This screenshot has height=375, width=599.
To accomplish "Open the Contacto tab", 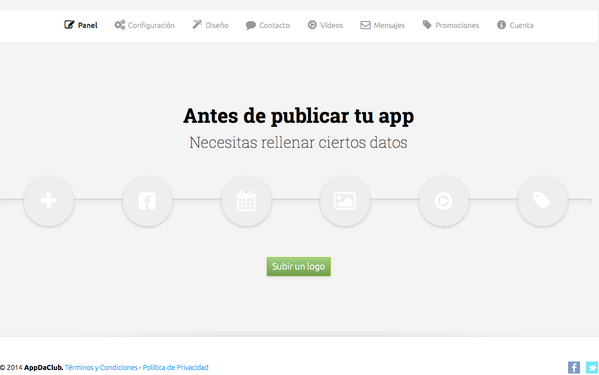I will point(267,25).
